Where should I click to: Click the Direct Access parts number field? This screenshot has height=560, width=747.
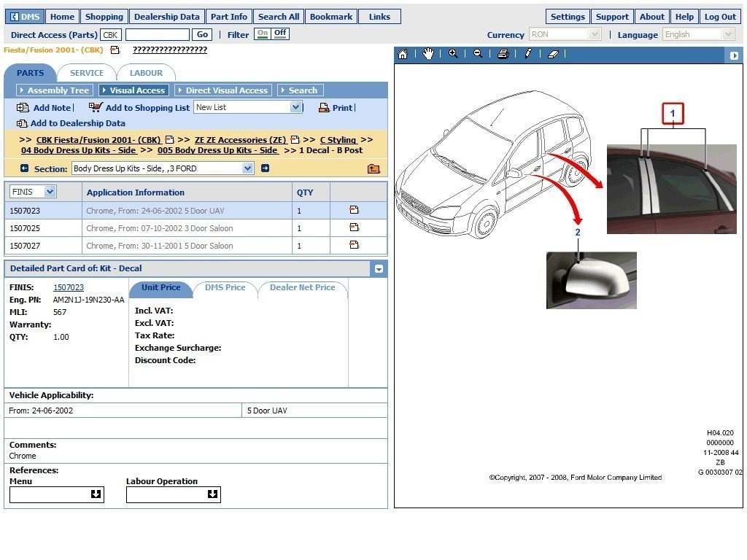click(x=157, y=34)
